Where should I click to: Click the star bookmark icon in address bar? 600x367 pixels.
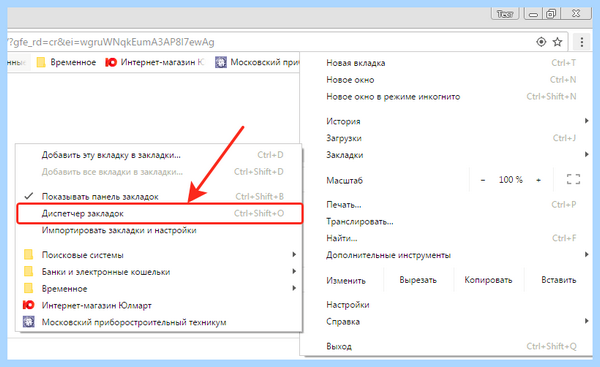click(558, 42)
